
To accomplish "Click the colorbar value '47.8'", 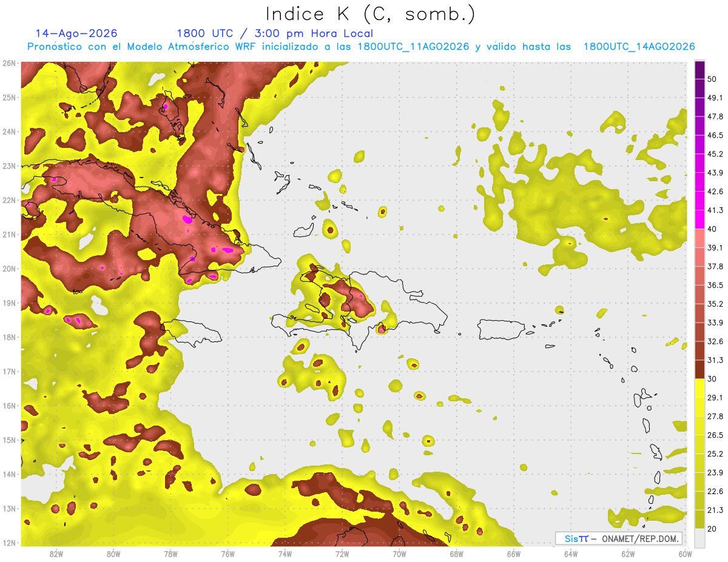I will 715,116.
